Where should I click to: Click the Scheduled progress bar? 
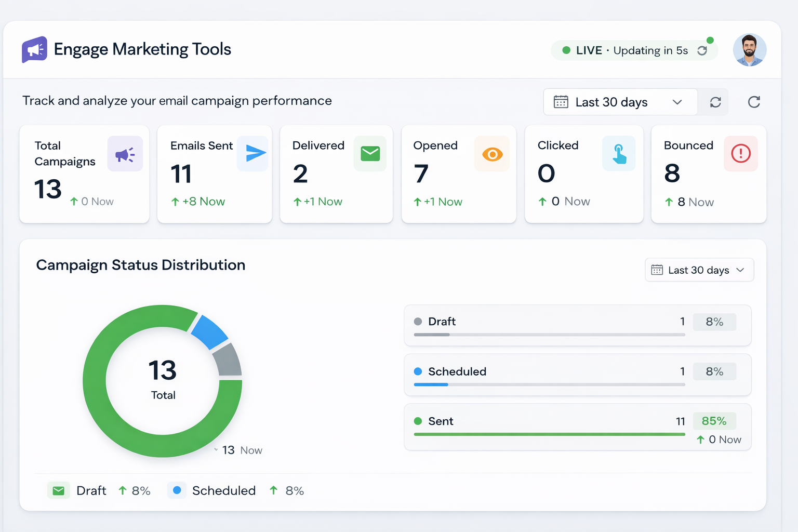point(550,384)
